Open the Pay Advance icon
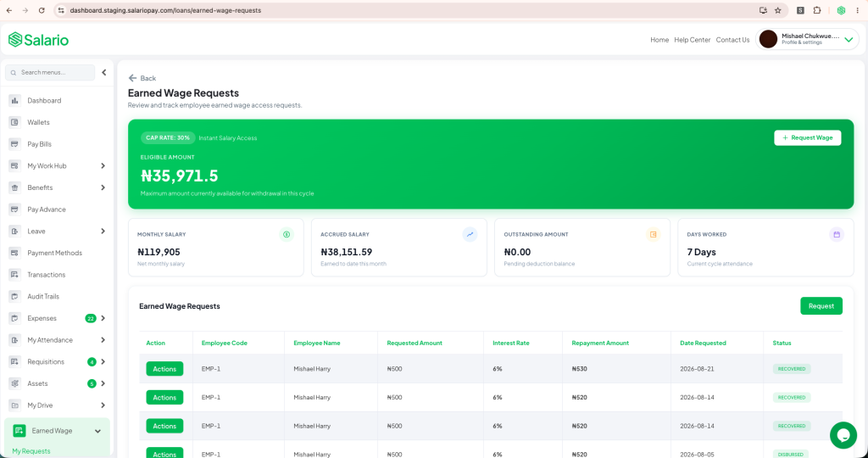The width and height of the screenshot is (868, 458). coord(15,209)
